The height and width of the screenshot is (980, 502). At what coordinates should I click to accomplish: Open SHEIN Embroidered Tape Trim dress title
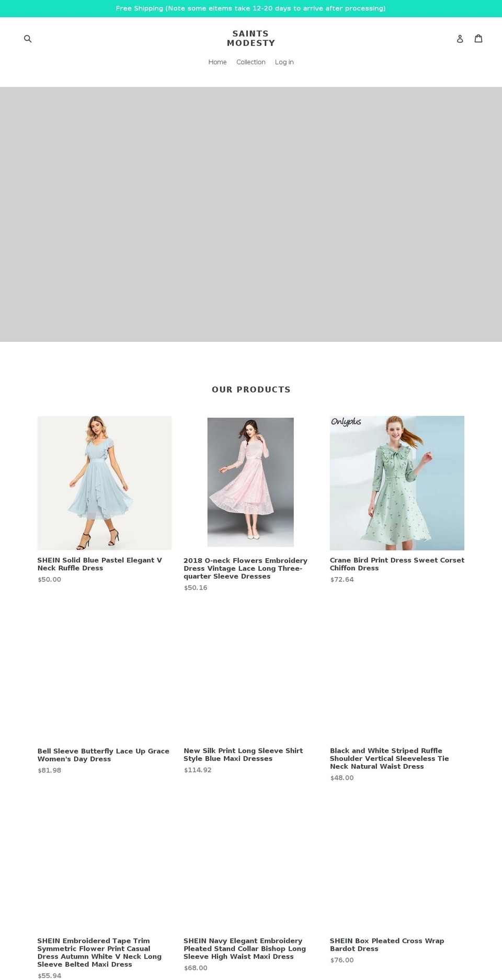[99, 952]
